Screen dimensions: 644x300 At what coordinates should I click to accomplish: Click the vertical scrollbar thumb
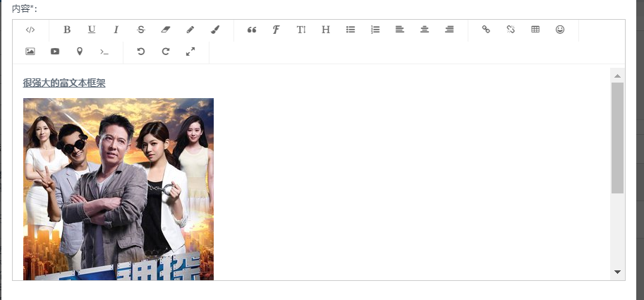pyautogui.click(x=617, y=138)
